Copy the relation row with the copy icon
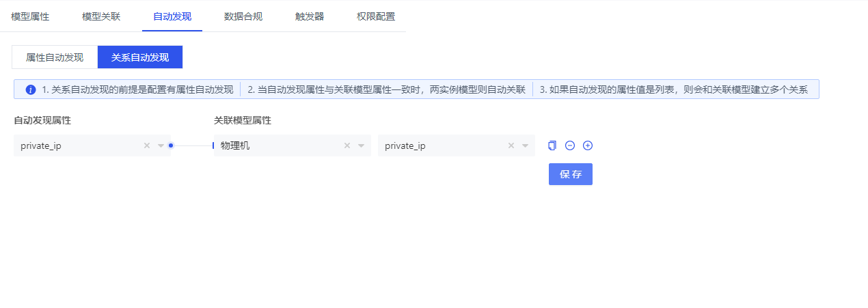868x308 pixels. pos(552,145)
